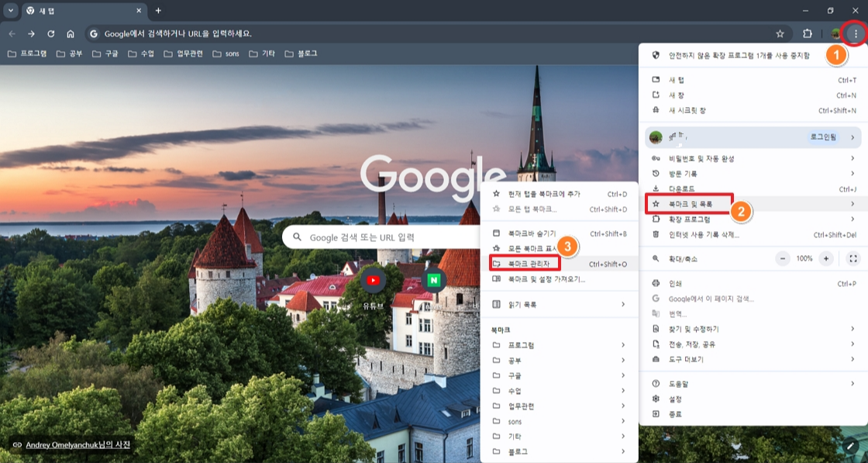
Task: Open 북마크 관리자 from the submenu
Action: pyautogui.click(x=559, y=264)
